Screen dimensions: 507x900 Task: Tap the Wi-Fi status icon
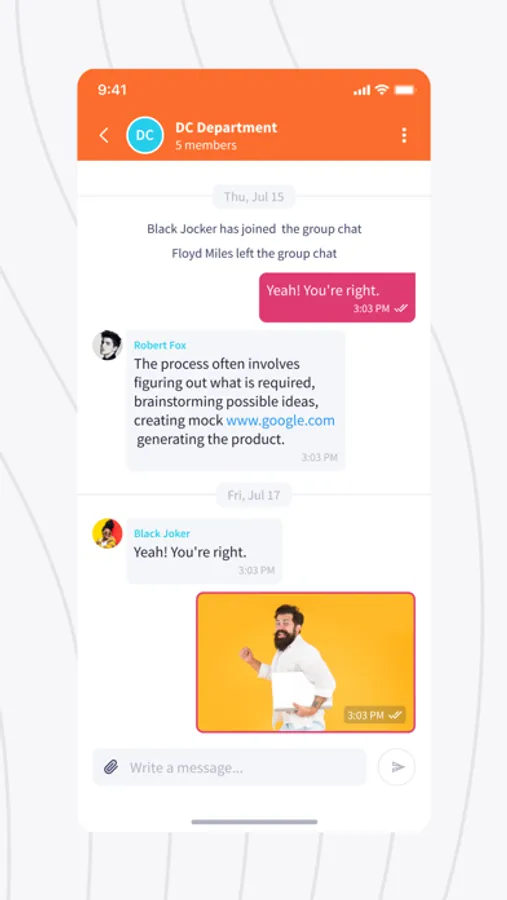coord(381,90)
